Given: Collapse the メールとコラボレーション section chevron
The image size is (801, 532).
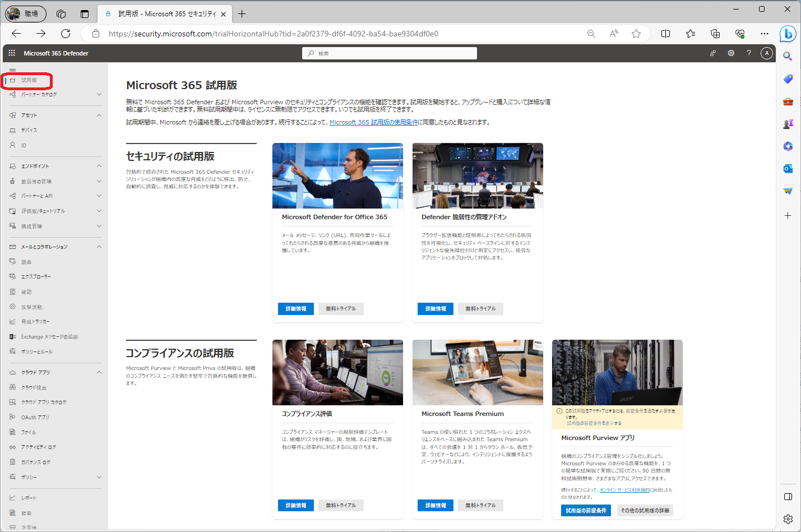Looking at the screenshot, I should click(x=99, y=247).
